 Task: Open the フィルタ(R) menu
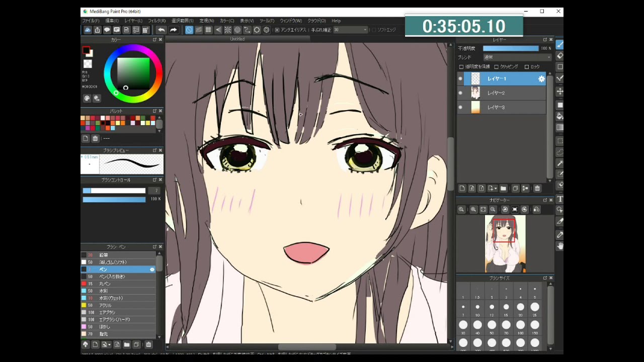click(156, 21)
